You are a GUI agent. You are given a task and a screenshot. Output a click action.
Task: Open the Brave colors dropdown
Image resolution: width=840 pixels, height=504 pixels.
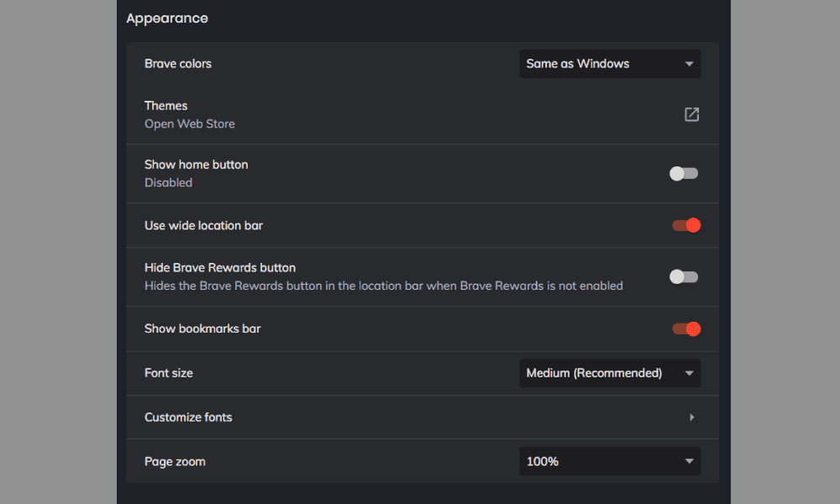pyautogui.click(x=610, y=64)
